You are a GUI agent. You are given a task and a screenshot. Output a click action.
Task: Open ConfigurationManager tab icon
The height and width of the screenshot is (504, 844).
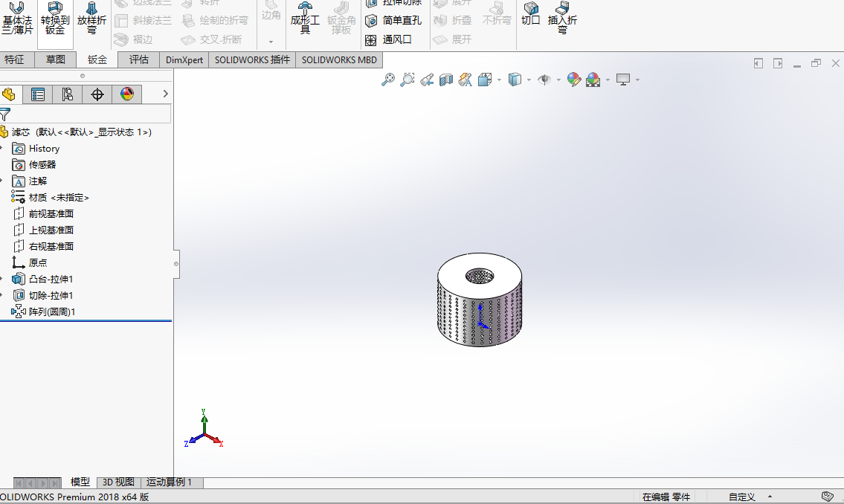click(67, 94)
